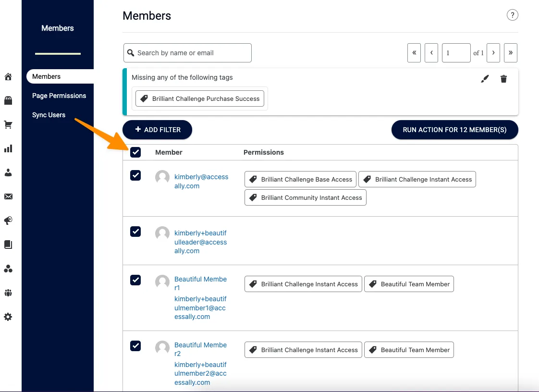Click the help question mark icon
539x392 pixels.
(x=512, y=15)
